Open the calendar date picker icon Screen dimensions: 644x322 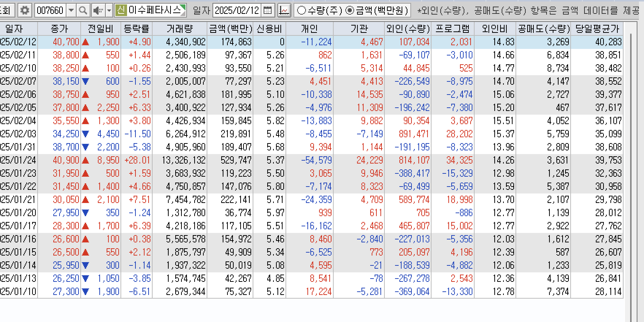pos(268,10)
